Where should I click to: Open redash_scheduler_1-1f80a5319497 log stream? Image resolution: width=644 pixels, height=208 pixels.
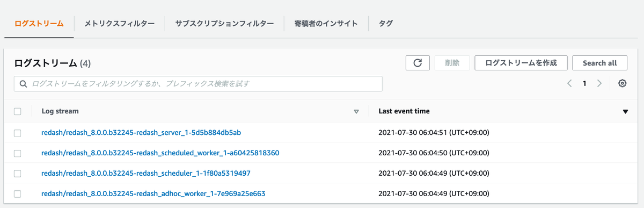146,173
